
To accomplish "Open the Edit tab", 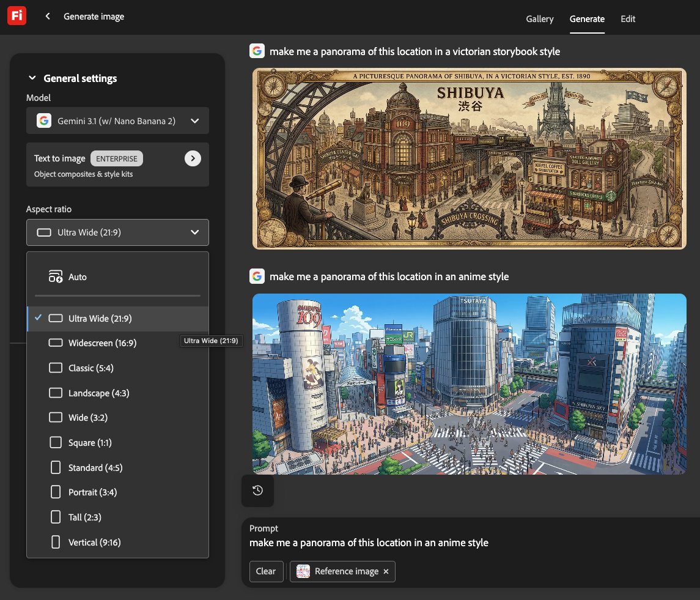I will pyautogui.click(x=628, y=19).
